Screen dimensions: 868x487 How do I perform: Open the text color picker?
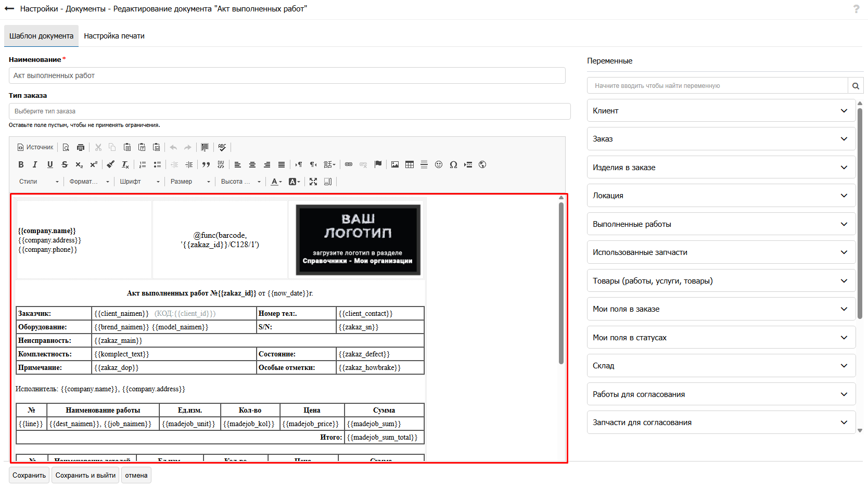[x=276, y=182]
